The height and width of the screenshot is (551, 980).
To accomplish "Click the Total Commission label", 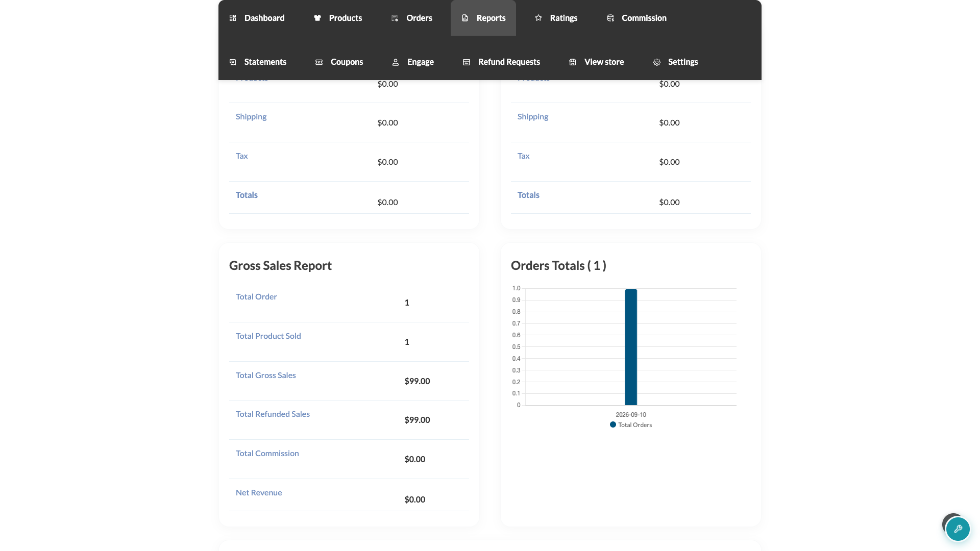I will pyautogui.click(x=267, y=454).
